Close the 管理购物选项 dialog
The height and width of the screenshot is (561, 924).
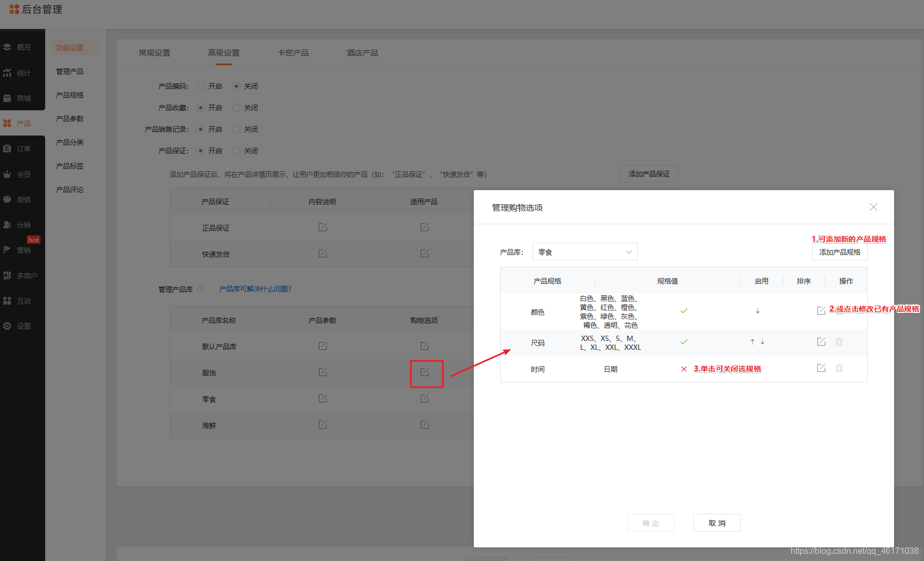click(874, 207)
